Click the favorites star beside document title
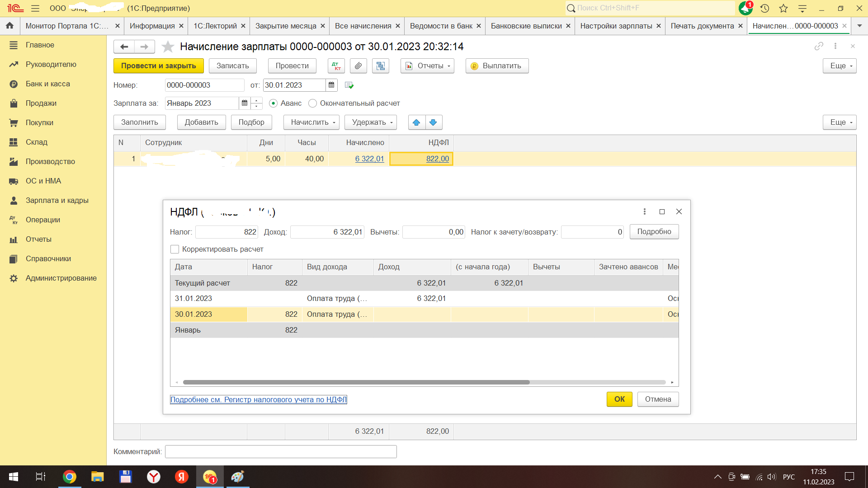This screenshot has width=868, height=488. [x=168, y=47]
